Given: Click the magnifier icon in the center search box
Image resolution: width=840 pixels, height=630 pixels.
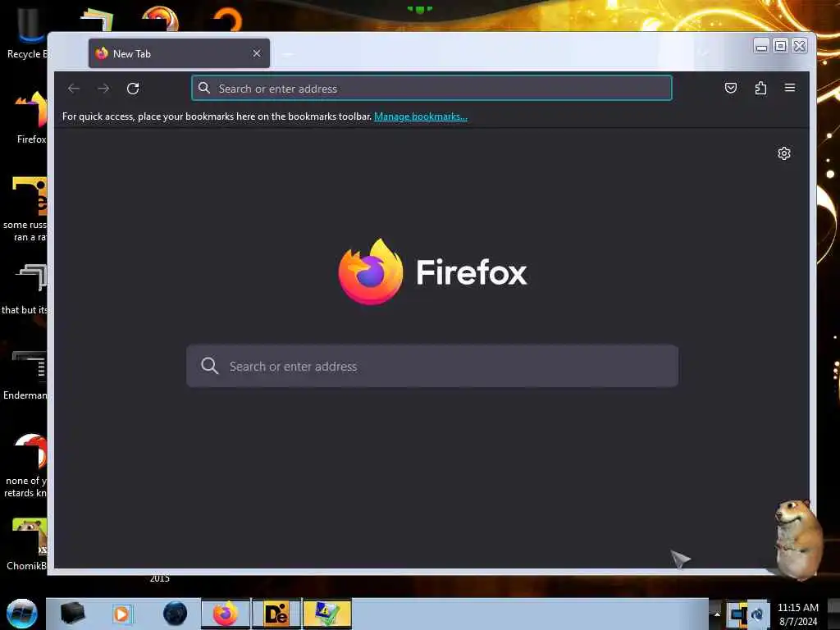Looking at the screenshot, I should coord(209,366).
